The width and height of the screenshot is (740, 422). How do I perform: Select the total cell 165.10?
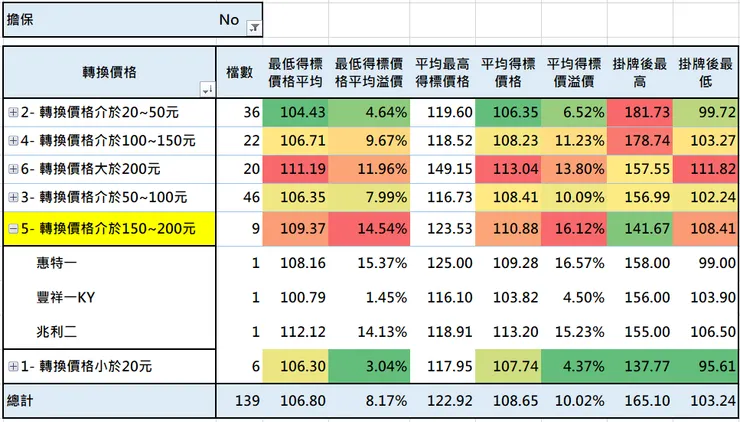[x=639, y=401]
